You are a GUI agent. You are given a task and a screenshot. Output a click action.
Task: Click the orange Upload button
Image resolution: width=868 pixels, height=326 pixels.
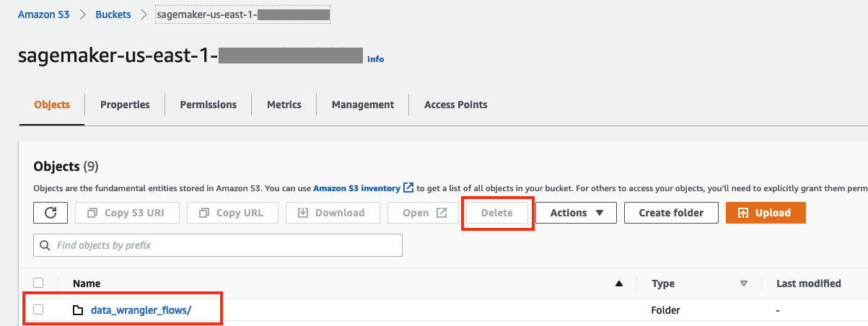(x=766, y=213)
